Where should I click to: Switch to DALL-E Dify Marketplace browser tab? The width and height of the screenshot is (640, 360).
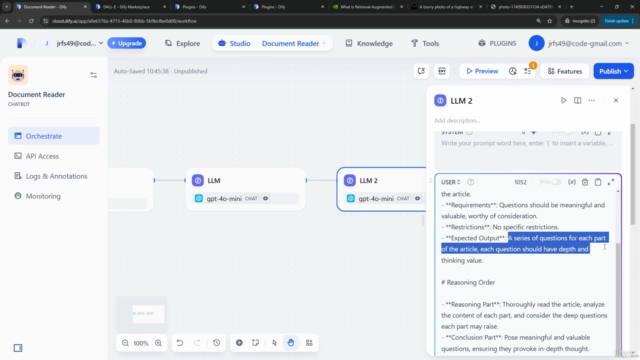pos(130,7)
